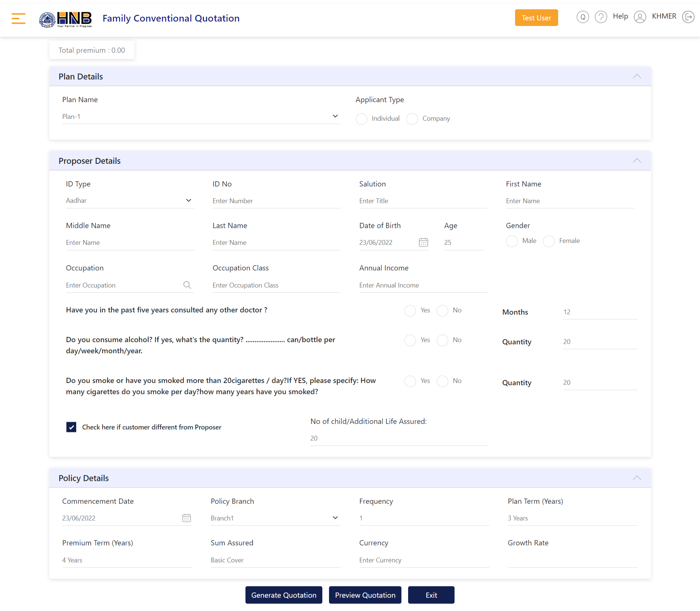Click the Generate Quotation button
The width and height of the screenshot is (700, 611).
click(284, 595)
